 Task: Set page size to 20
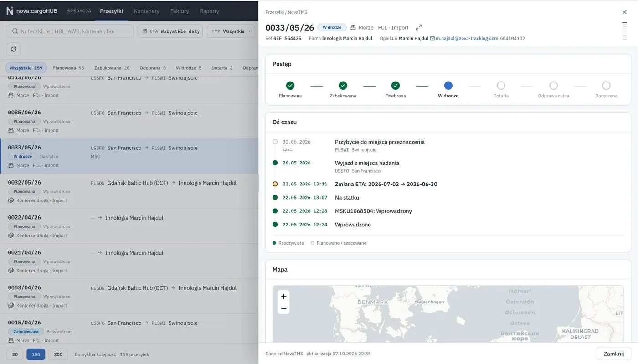15,354
